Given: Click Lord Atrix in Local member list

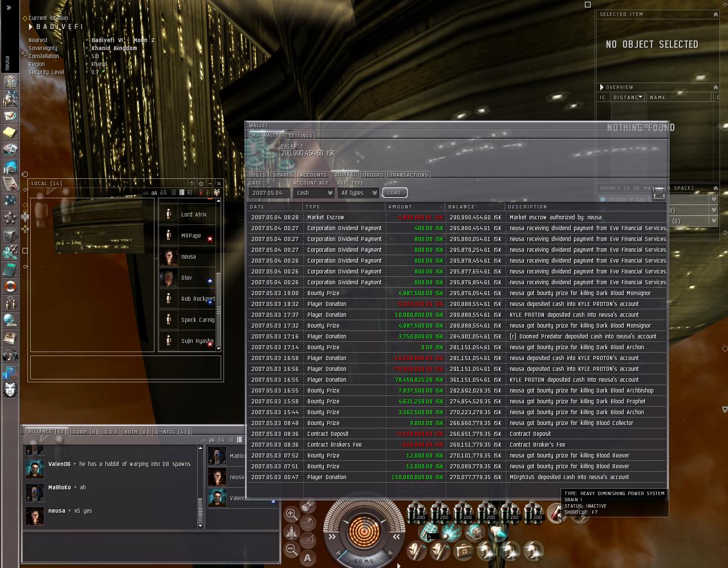Looking at the screenshot, I should 186,214.
